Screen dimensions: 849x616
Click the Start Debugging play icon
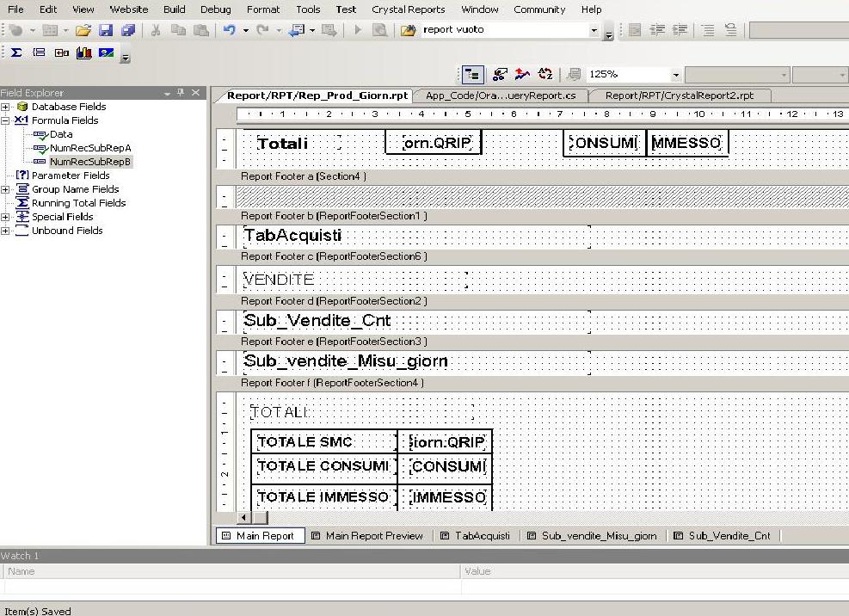pyautogui.click(x=358, y=30)
